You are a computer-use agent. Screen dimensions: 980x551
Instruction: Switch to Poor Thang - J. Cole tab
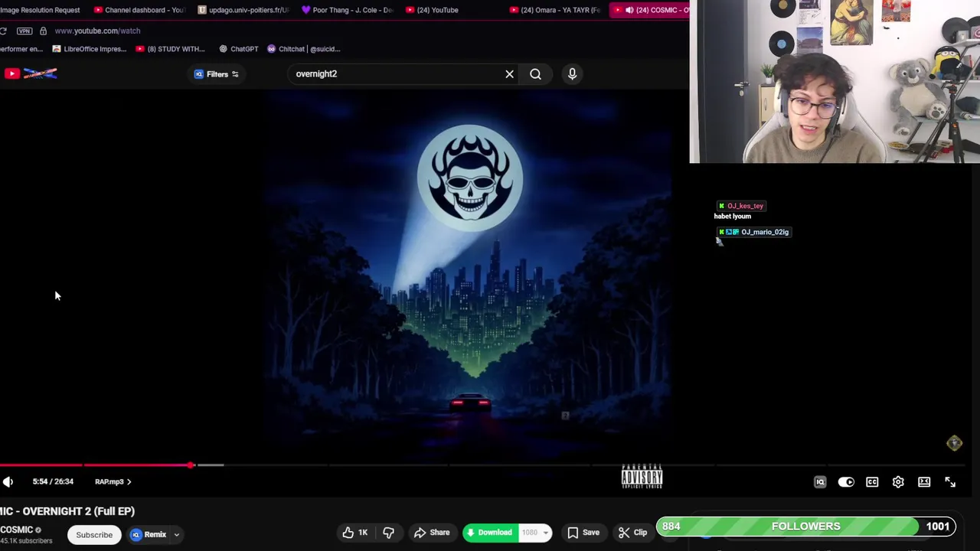click(x=348, y=10)
